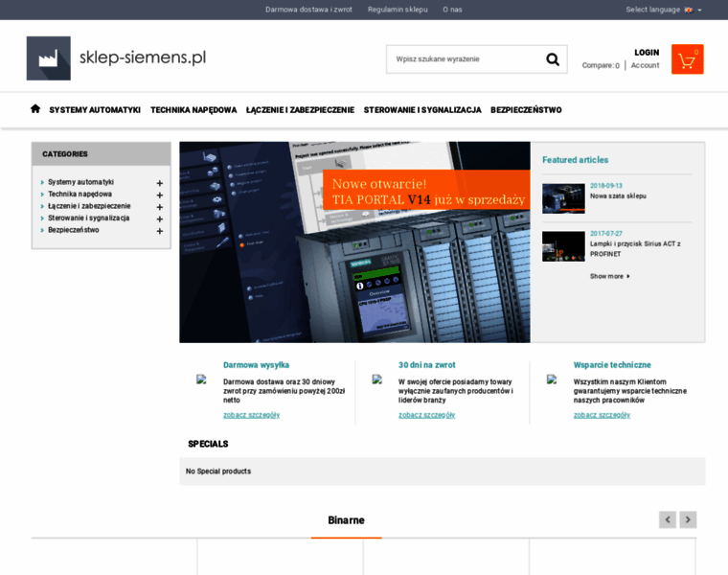Open Darmowa dostawa i zwrot link

[308, 10]
